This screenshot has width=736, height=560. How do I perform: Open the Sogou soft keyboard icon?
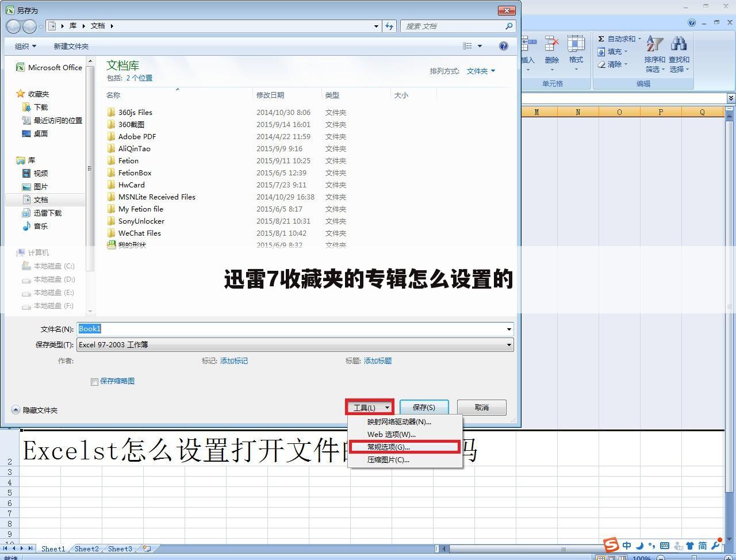[665, 546]
